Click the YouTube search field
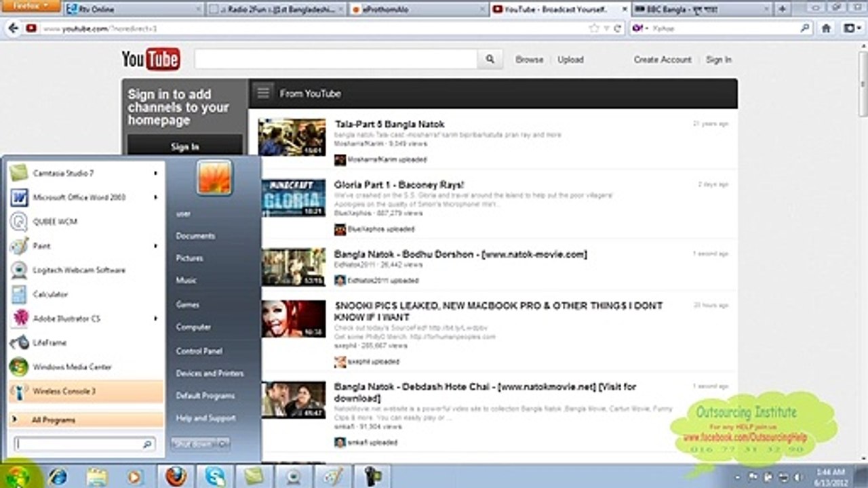The image size is (868, 488). pyautogui.click(x=336, y=60)
